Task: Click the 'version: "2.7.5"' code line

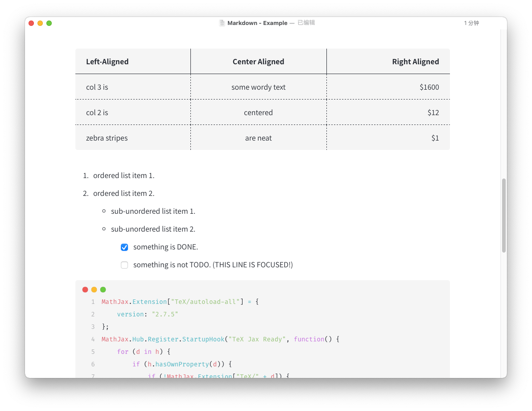Action: click(x=148, y=314)
